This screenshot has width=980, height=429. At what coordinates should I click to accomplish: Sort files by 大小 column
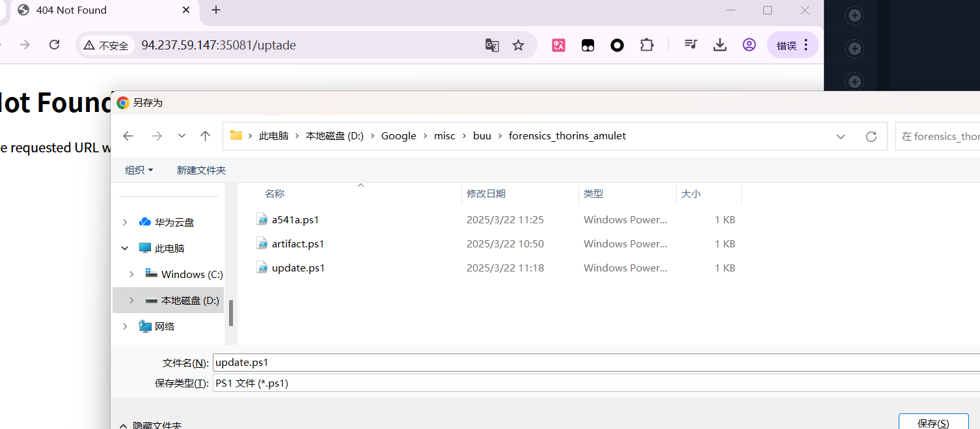pos(690,193)
